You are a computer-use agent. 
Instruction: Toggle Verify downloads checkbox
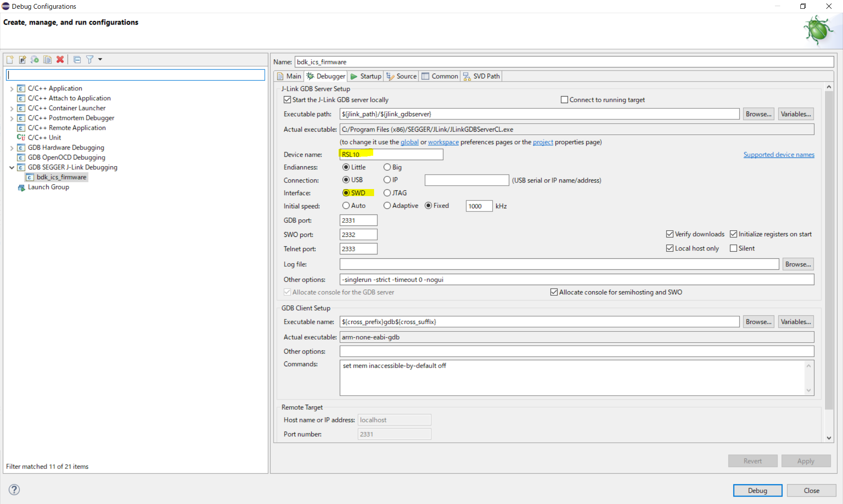coord(670,234)
